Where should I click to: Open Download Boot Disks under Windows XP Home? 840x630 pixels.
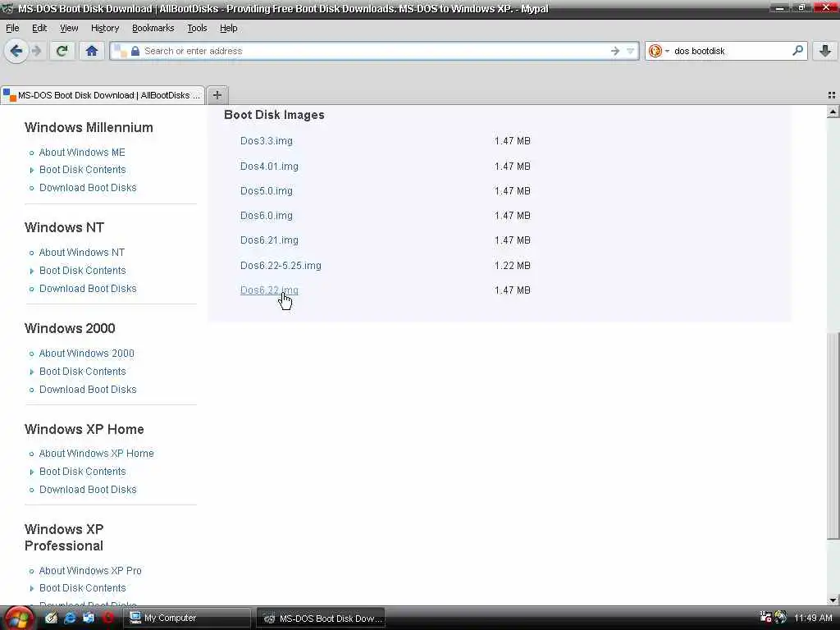pos(88,490)
